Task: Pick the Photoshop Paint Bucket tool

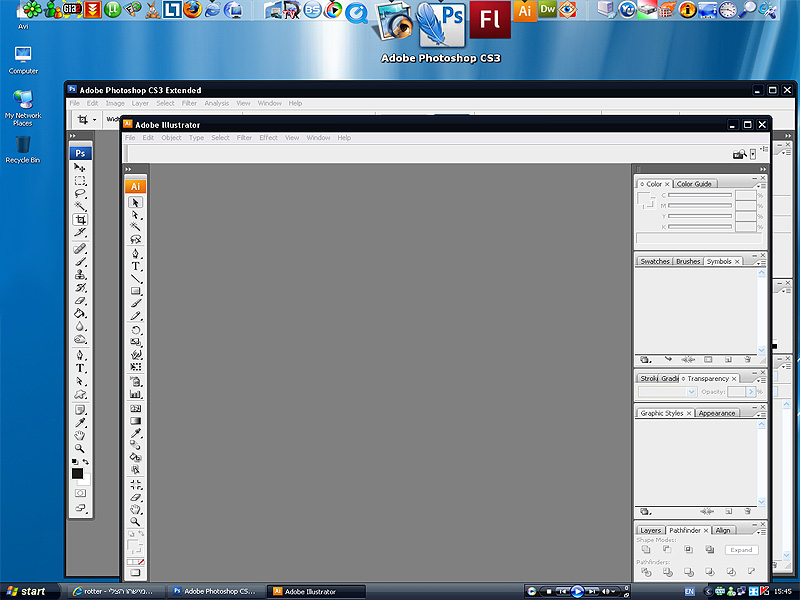Action: [x=80, y=313]
